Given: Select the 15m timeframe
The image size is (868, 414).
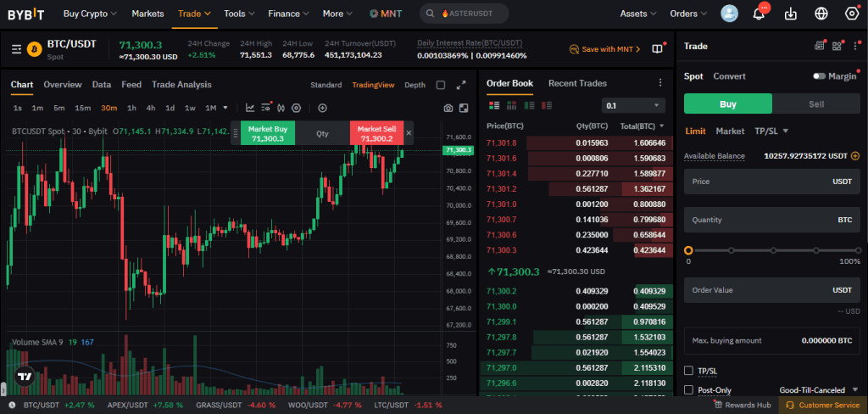Looking at the screenshot, I should [x=82, y=108].
